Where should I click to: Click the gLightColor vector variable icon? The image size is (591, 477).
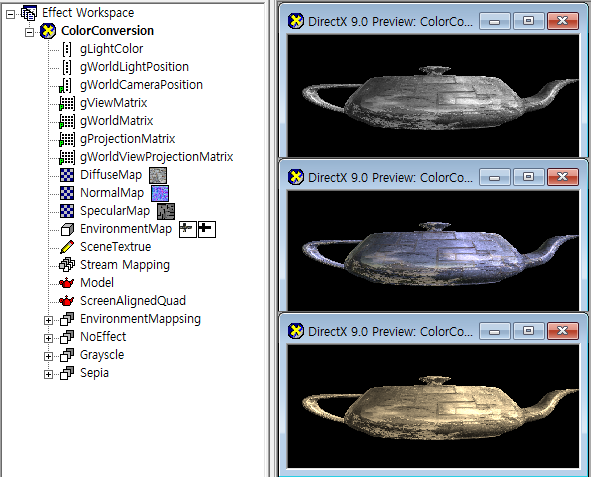click(67, 49)
